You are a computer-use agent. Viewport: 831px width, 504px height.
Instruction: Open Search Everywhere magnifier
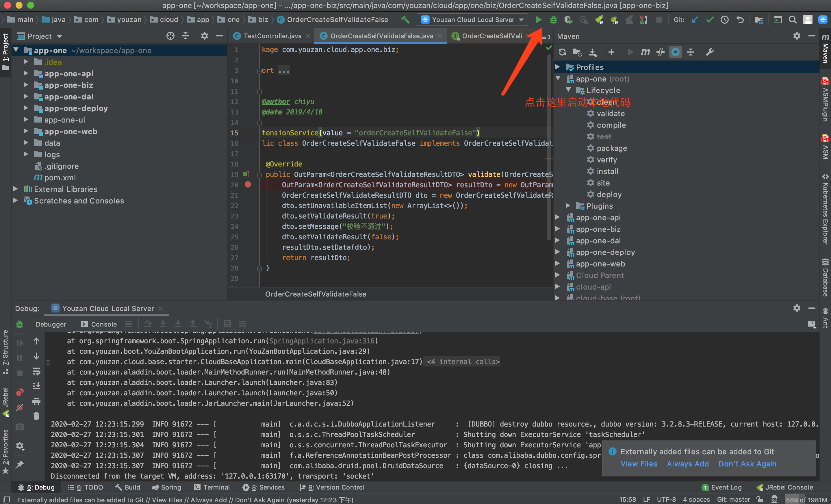(x=793, y=20)
